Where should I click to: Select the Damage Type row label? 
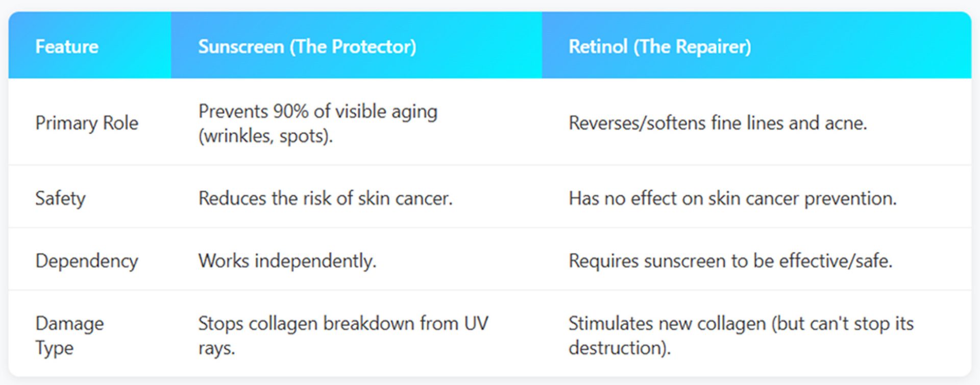point(69,335)
